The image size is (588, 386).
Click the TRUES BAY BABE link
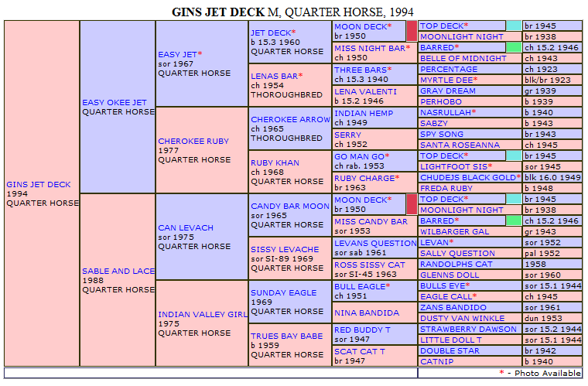coord(286,336)
